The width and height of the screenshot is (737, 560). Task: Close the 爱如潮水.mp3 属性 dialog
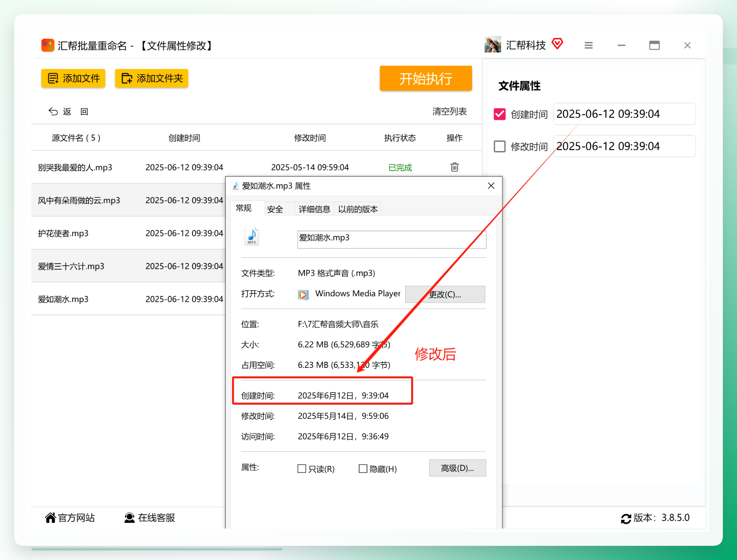[491, 186]
